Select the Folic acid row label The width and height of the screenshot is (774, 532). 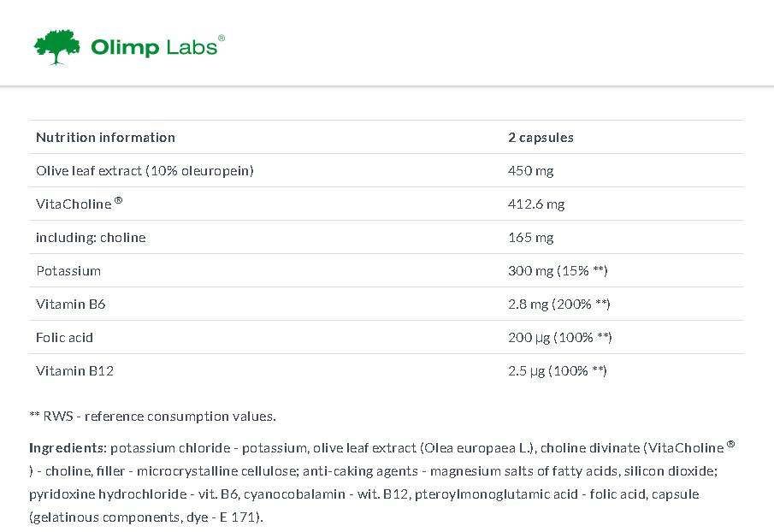(x=64, y=337)
